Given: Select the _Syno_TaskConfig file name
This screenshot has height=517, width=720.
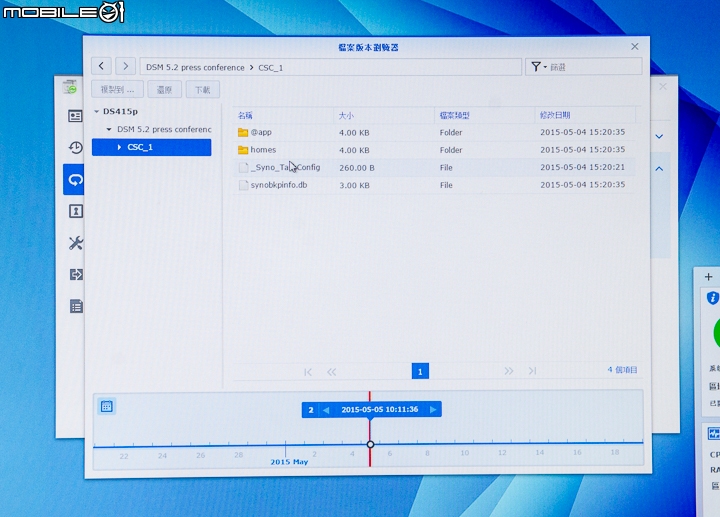Looking at the screenshot, I should tap(285, 168).
